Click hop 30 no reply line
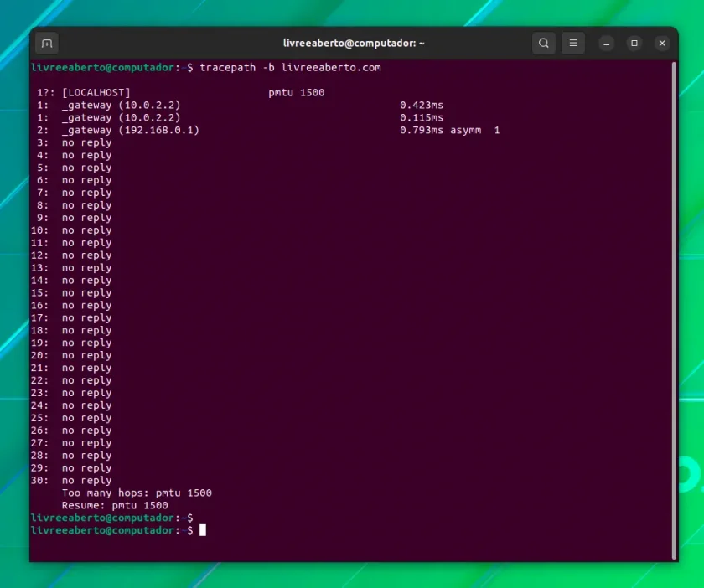Screen dimensions: 704x588 pos(71,480)
